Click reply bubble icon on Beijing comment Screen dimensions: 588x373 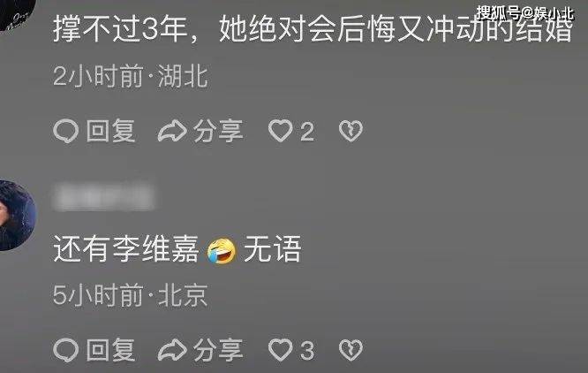(66, 350)
